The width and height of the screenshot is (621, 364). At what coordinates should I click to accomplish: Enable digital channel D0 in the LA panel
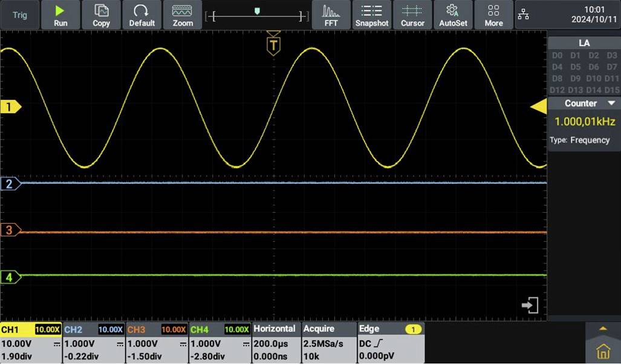point(556,55)
